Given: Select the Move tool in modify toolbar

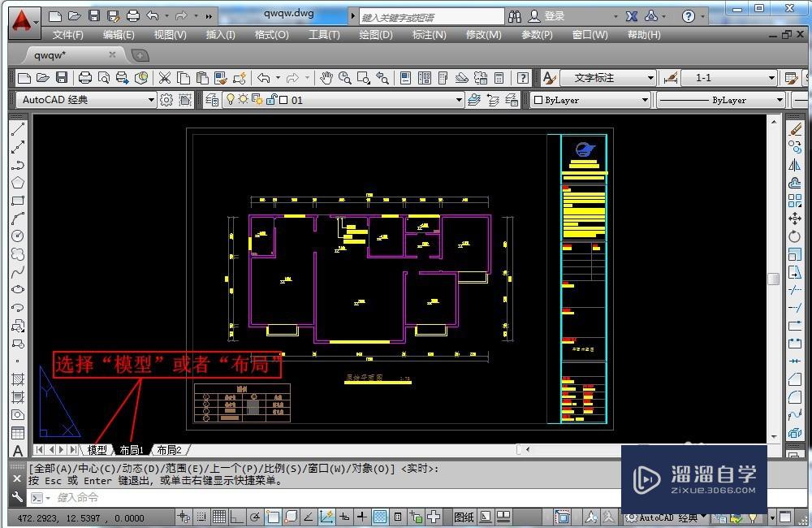Looking at the screenshot, I should click(795, 219).
